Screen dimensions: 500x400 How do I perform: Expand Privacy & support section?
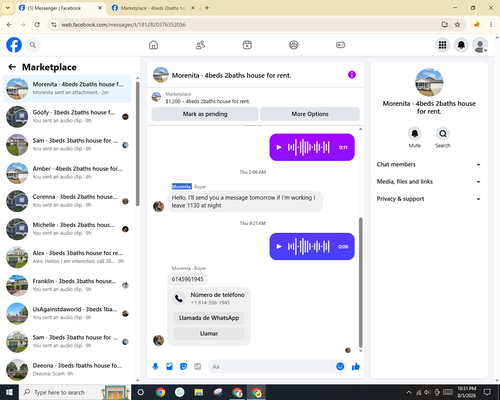coord(429,199)
